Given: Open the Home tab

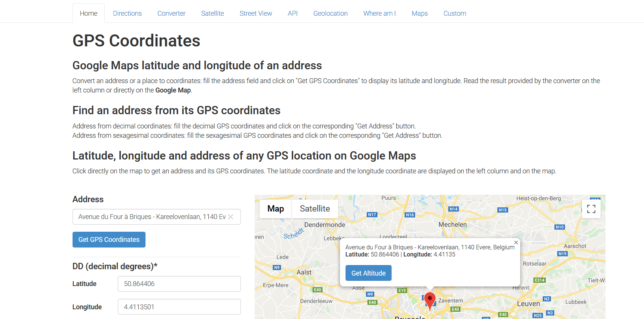Looking at the screenshot, I should pyautogui.click(x=89, y=13).
